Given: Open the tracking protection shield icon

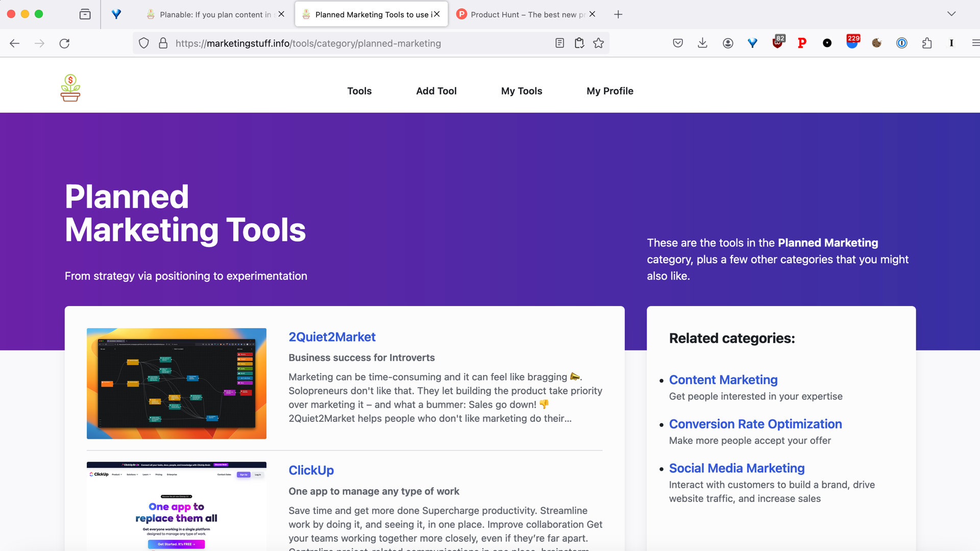Looking at the screenshot, I should pyautogui.click(x=144, y=43).
